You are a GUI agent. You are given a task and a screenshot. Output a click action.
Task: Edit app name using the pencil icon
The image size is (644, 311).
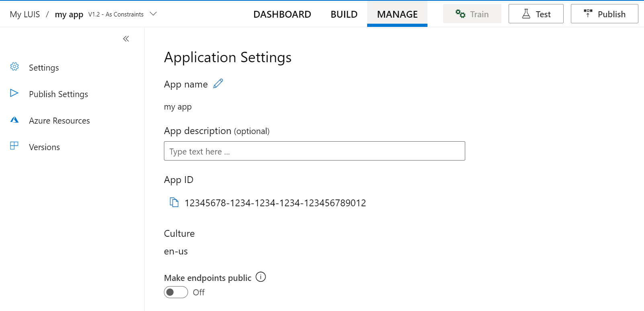(x=218, y=83)
